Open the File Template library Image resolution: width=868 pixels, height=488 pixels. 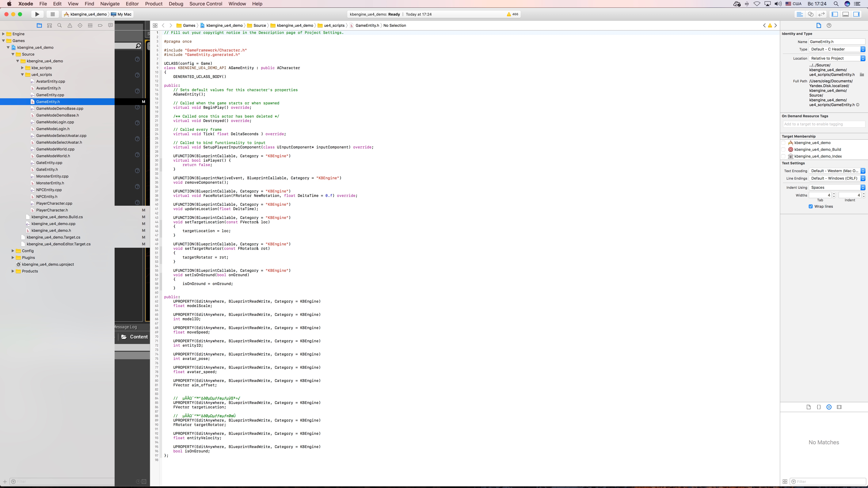point(809,407)
